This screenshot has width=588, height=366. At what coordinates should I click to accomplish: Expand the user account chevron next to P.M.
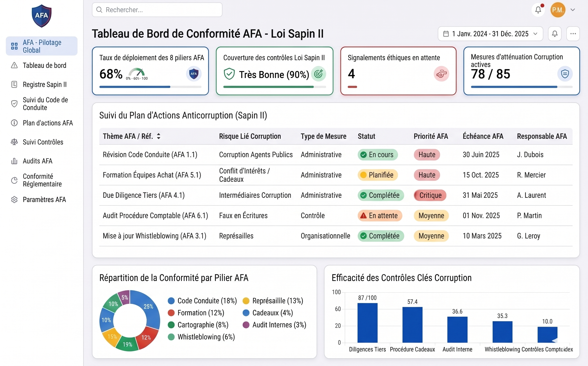coord(573,10)
